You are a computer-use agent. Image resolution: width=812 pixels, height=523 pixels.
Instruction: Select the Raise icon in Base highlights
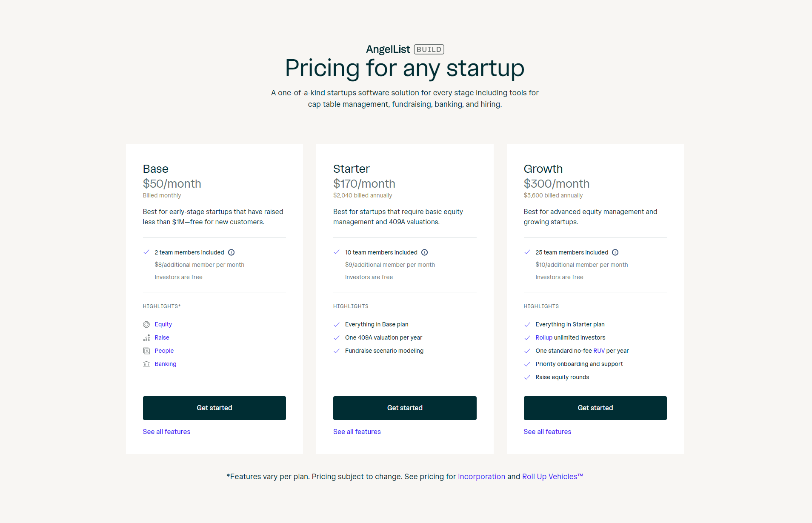[x=146, y=337]
